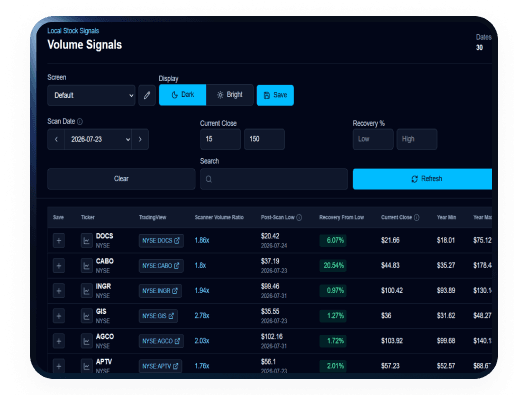The width and height of the screenshot is (514, 395).
Task: Open the scan date 2026-07-23 dropdown
Action: click(98, 139)
